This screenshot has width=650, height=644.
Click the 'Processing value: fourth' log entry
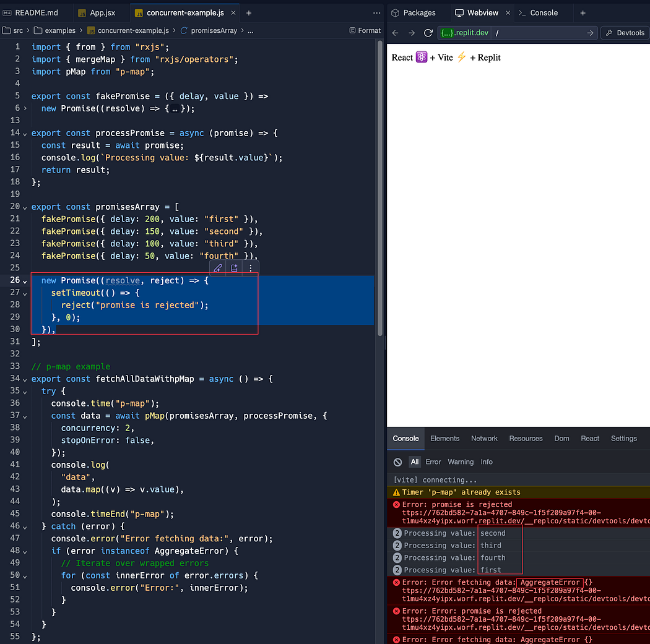click(519, 557)
